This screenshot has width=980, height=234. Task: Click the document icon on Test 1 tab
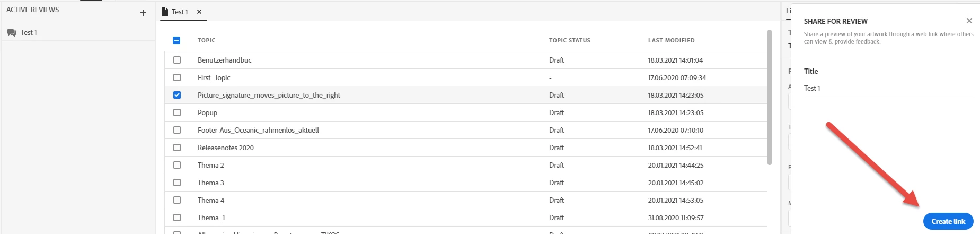(x=165, y=12)
